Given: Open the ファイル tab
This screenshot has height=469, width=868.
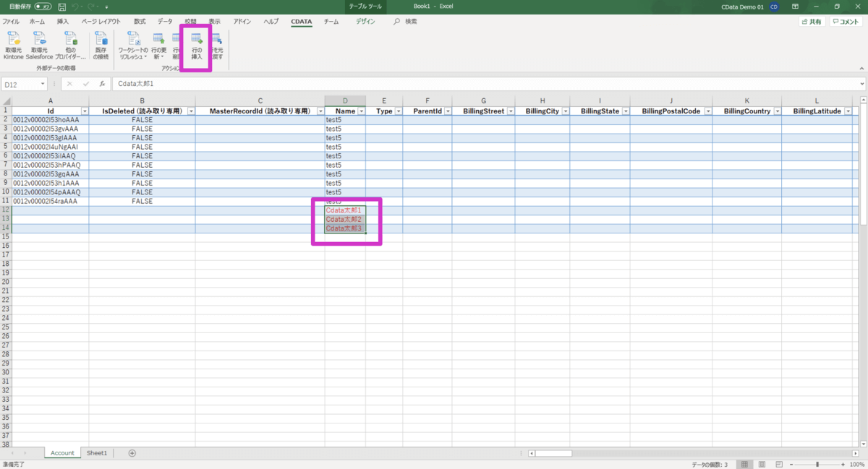Looking at the screenshot, I should tap(12, 22).
